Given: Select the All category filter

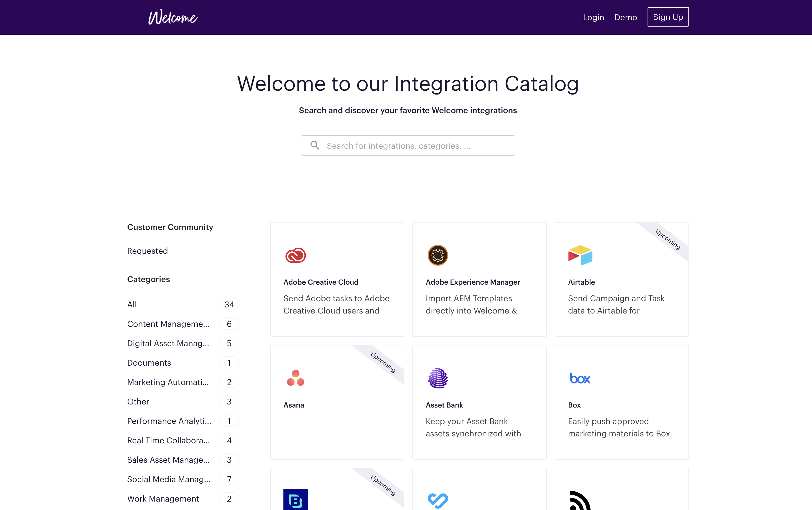Looking at the screenshot, I should point(132,304).
